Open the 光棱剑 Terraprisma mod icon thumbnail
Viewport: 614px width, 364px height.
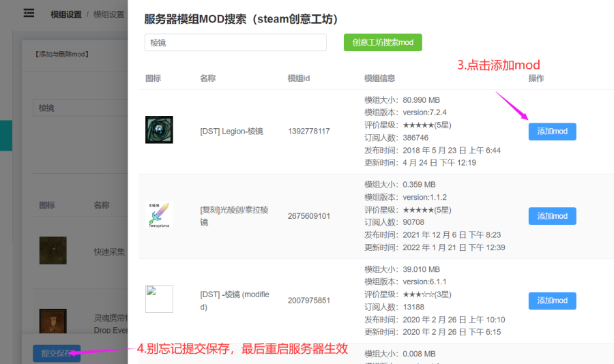pyautogui.click(x=159, y=215)
